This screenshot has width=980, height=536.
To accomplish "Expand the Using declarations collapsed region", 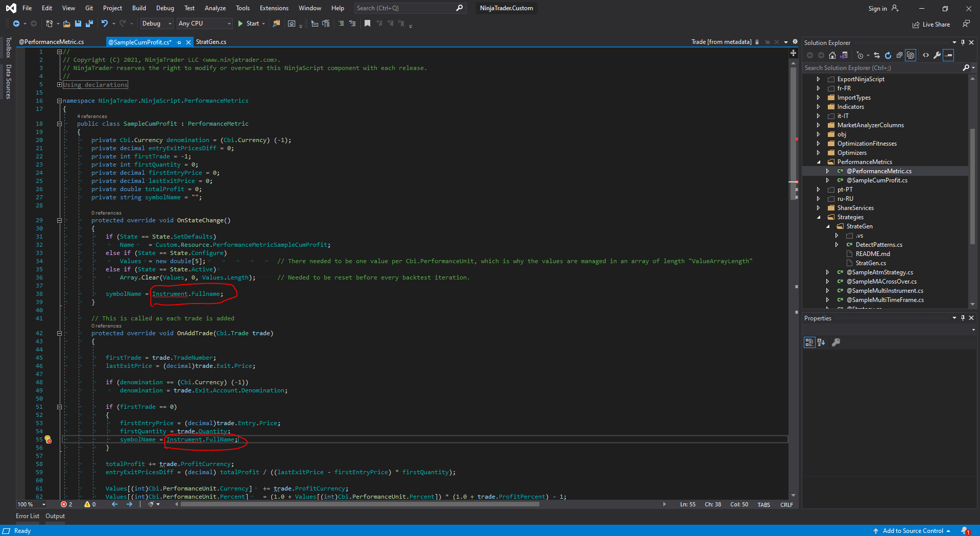I will coord(59,85).
